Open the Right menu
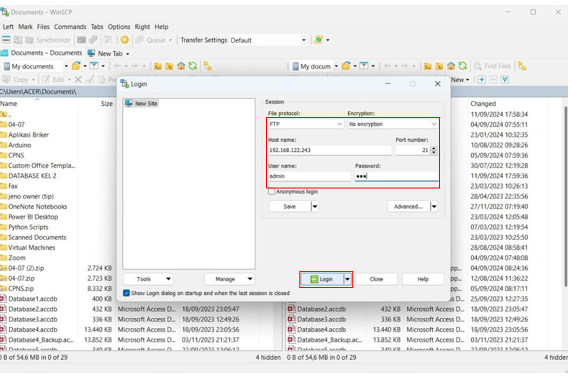Viewport: 572px width, 382px height. click(x=142, y=27)
